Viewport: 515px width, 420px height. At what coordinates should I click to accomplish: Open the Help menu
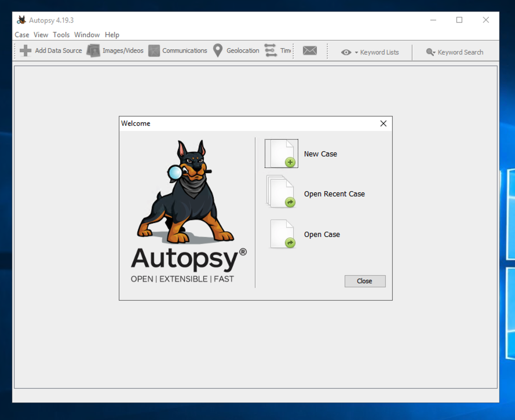[112, 35]
